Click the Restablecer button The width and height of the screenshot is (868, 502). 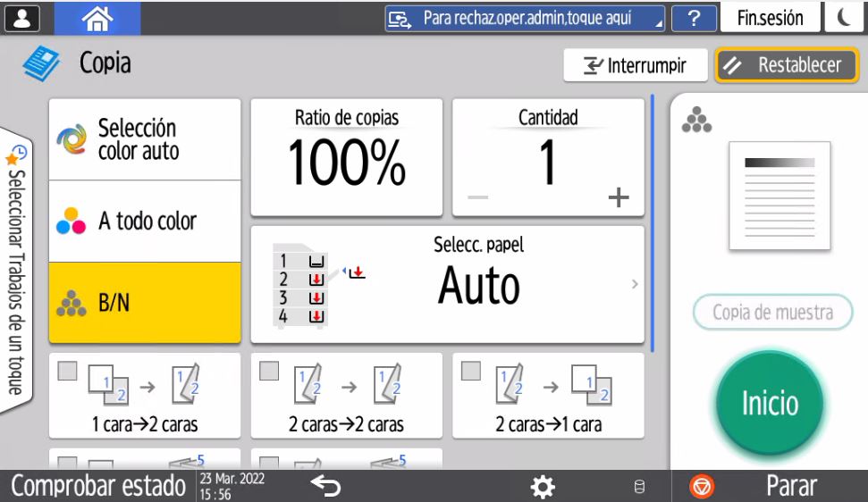click(x=787, y=65)
